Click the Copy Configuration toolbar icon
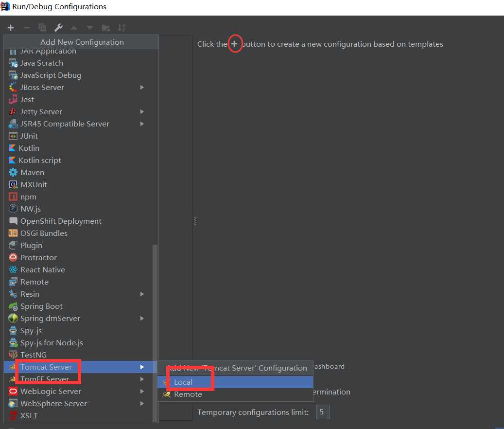 (x=42, y=28)
